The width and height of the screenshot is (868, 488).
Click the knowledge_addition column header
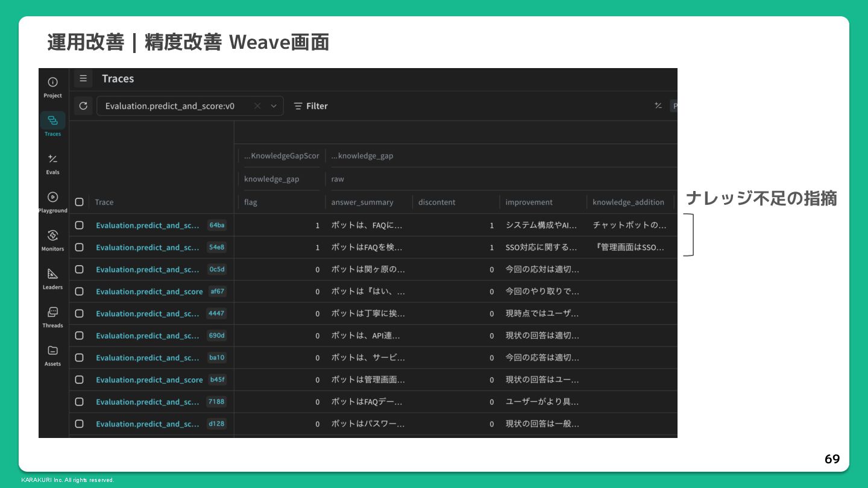click(x=629, y=202)
